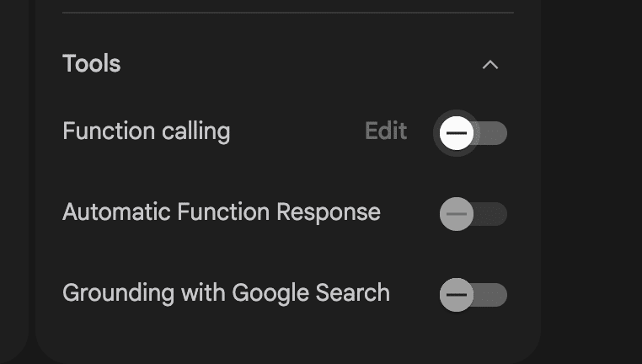Toggle Automatic Function Response switch
Viewport: 642px width, 364px height.
472,214
